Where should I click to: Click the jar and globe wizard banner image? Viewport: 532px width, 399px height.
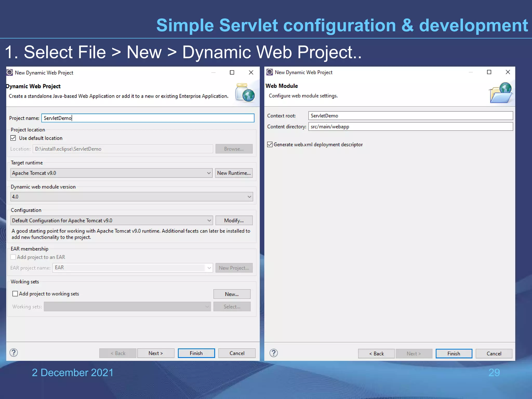click(x=245, y=92)
